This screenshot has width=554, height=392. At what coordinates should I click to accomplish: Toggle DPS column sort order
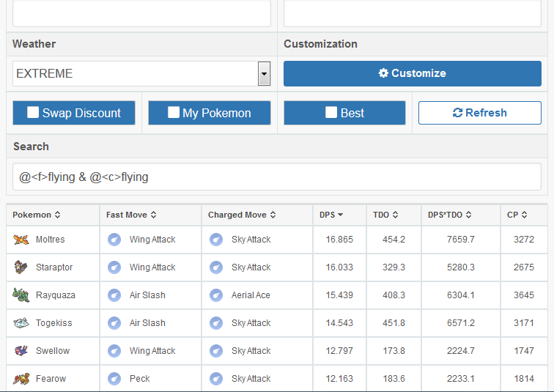331,215
